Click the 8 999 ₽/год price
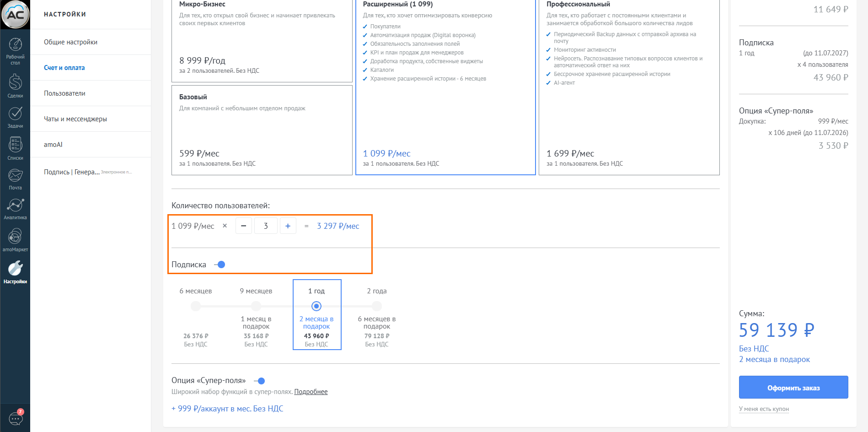The height and width of the screenshot is (432, 868). tap(202, 60)
